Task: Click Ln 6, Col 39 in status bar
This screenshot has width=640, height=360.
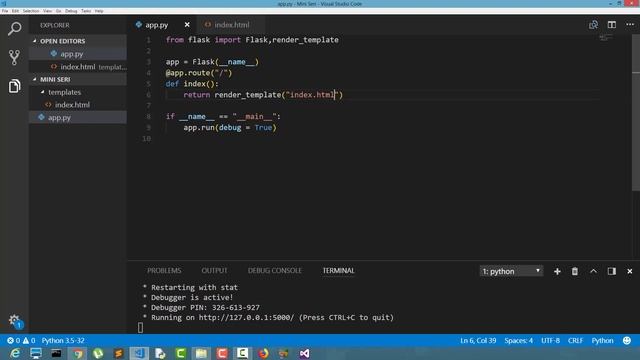Action: pos(478,340)
